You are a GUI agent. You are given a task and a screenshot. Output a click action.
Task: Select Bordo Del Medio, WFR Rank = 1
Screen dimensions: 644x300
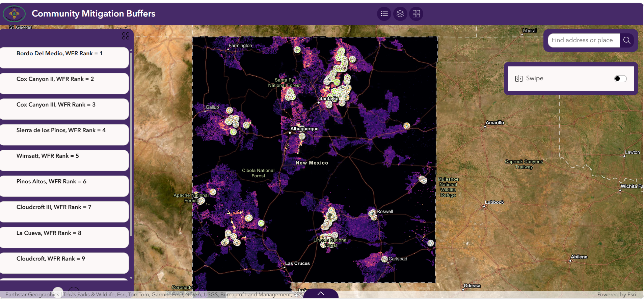click(x=64, y=58)
